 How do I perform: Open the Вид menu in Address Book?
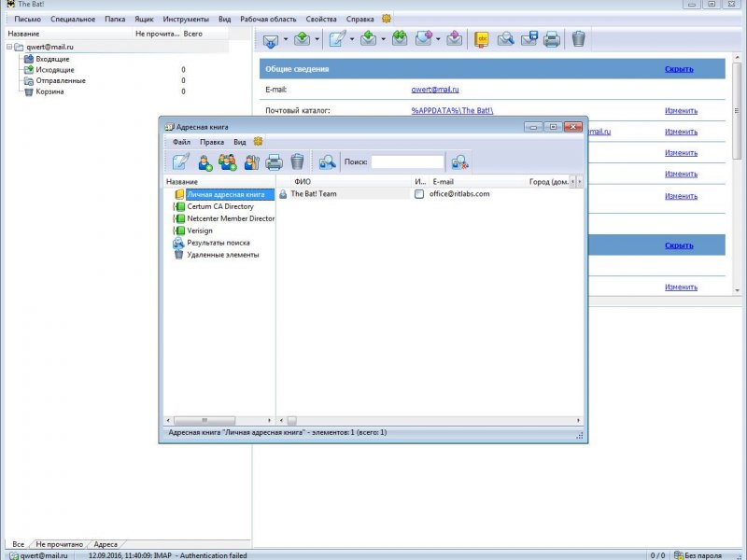click(240, 142)
